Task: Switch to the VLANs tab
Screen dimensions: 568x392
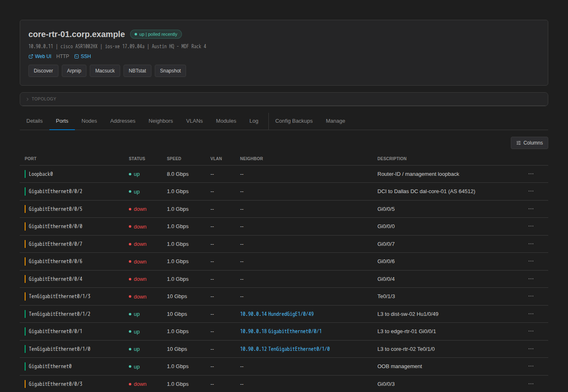Action: coord(194,121)
